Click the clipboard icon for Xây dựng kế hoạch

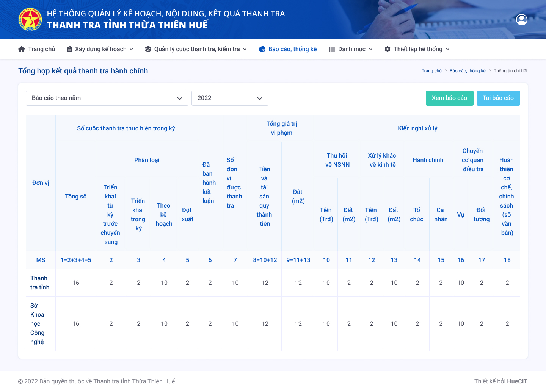(70, 49)
